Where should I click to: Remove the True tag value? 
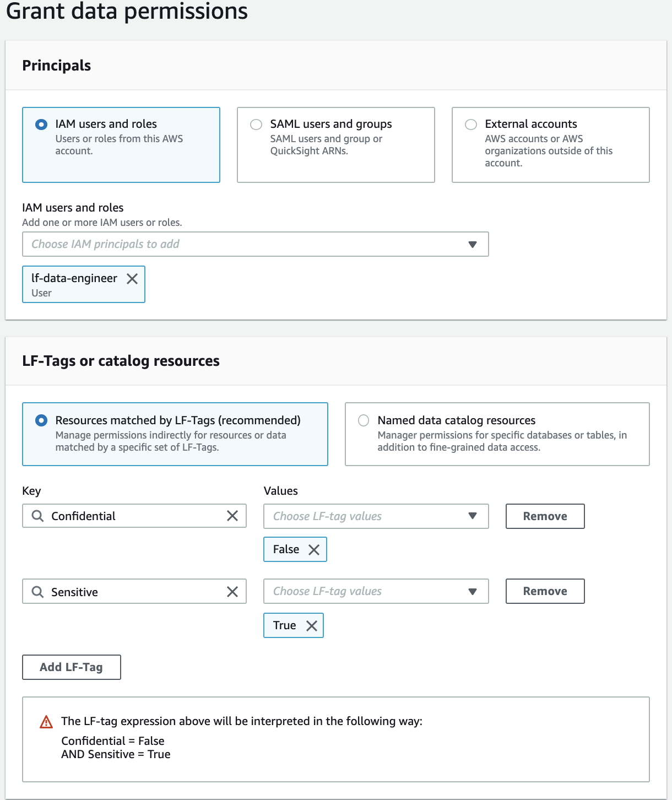(x=312, y=626)
